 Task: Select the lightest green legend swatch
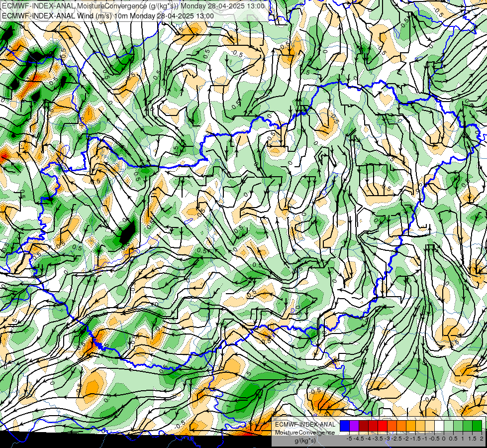coord(449,426)
